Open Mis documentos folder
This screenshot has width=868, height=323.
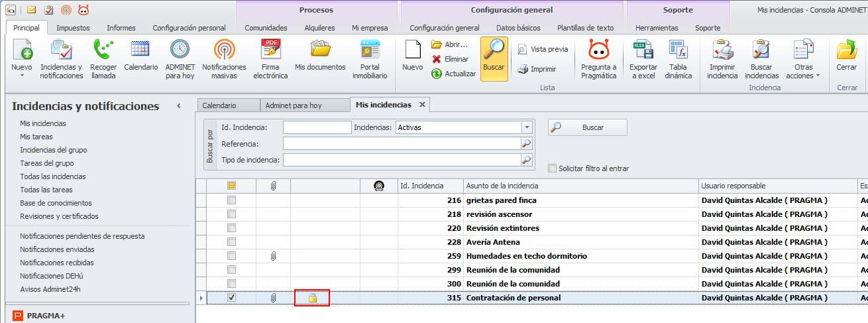coord(320,56)
